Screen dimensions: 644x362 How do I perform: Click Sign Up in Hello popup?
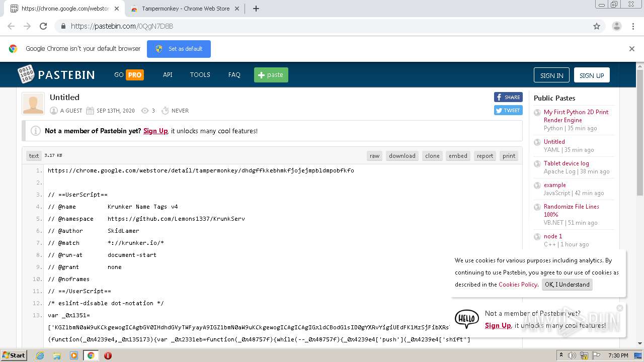[498, 325]
